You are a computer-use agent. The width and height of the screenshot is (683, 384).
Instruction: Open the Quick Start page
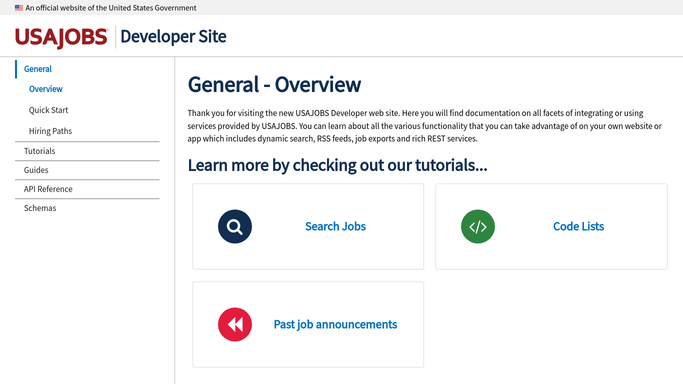tap(48, 110)
